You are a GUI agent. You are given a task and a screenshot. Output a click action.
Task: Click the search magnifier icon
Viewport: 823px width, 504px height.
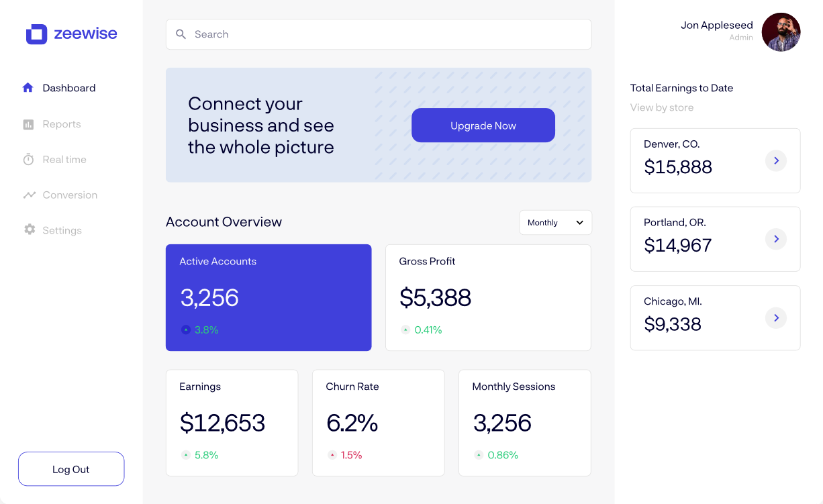[181, 34]
